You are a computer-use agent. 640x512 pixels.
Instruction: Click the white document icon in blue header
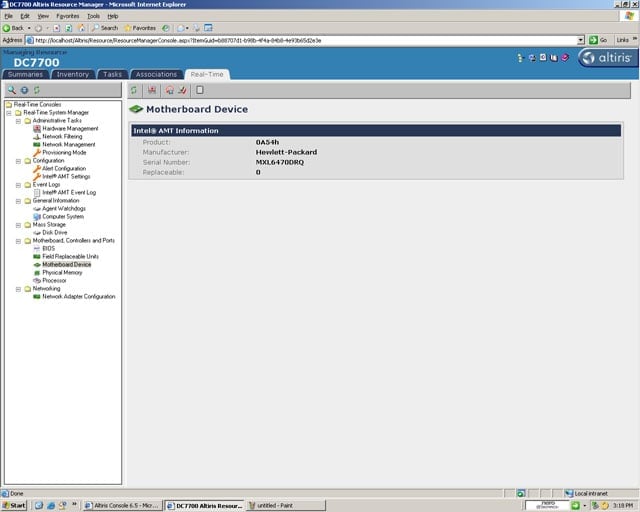pos(543,58)
